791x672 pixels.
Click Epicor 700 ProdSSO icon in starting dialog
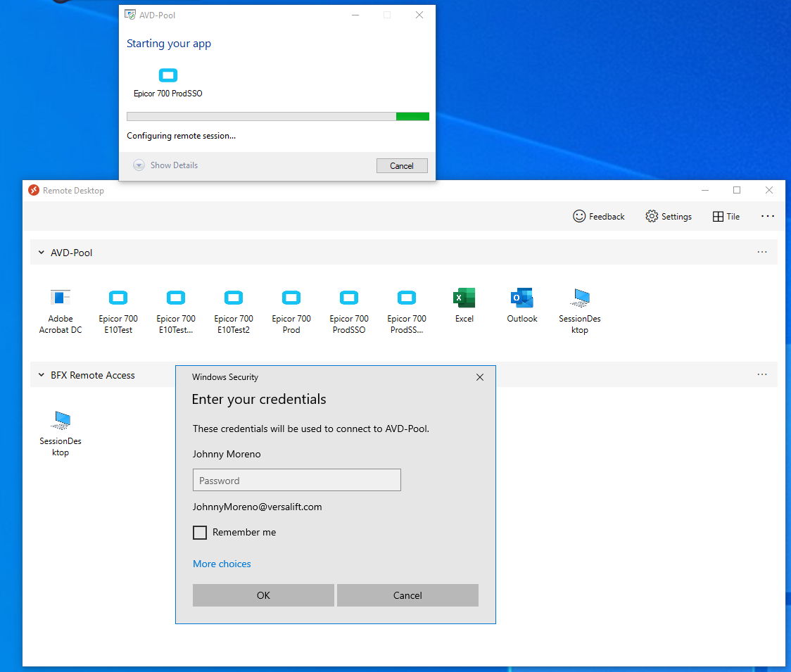(x=168, y=75)
